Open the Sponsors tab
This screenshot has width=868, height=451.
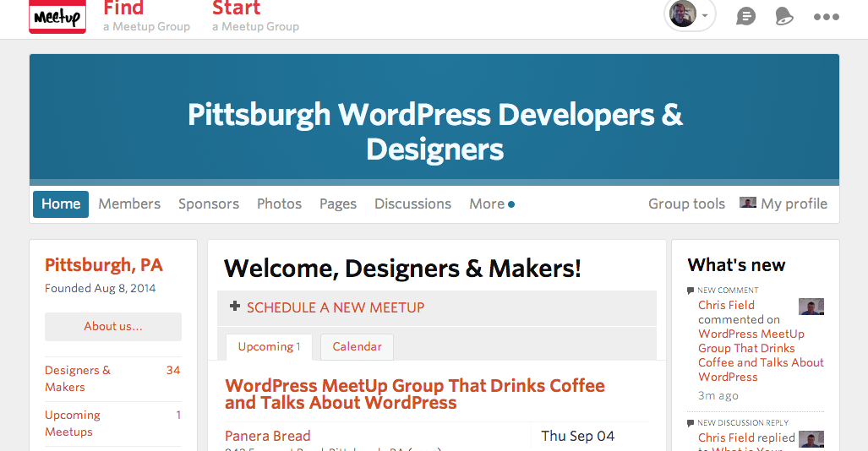pos(209,204)
